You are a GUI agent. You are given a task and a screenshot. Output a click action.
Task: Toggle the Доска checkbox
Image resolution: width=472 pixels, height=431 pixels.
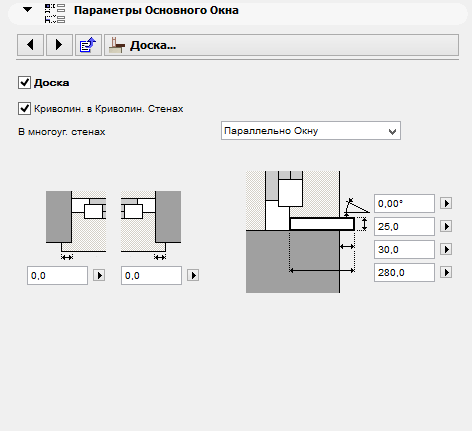(24, 82)
